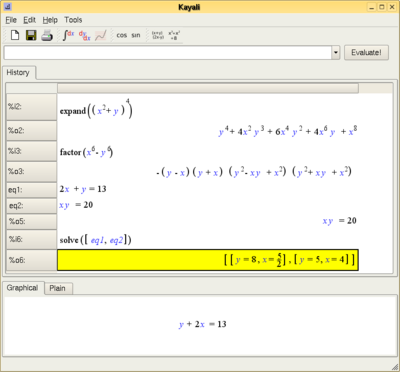
Task: Close the Kayali window
Action: (392, 7)
